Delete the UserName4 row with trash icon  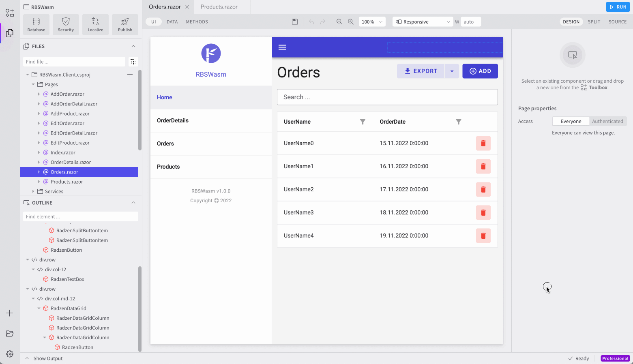click(x=483, y=236)
